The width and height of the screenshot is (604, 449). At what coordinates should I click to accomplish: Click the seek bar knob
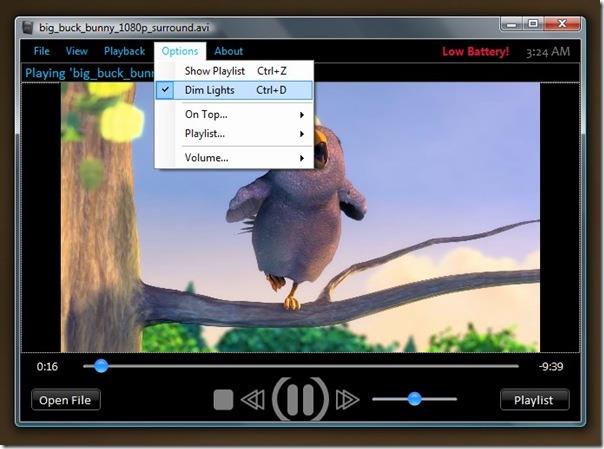coord(101,366)
